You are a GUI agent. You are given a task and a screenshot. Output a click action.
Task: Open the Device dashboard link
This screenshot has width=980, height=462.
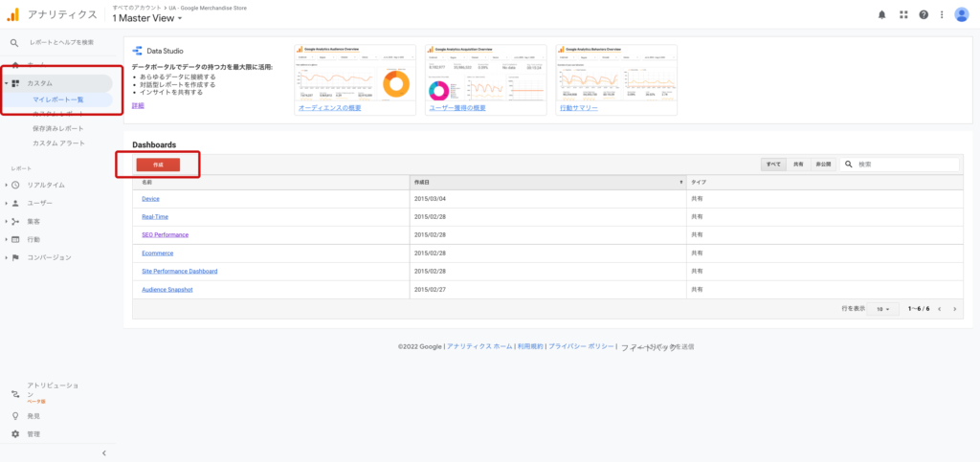click(x=150, y=199)
